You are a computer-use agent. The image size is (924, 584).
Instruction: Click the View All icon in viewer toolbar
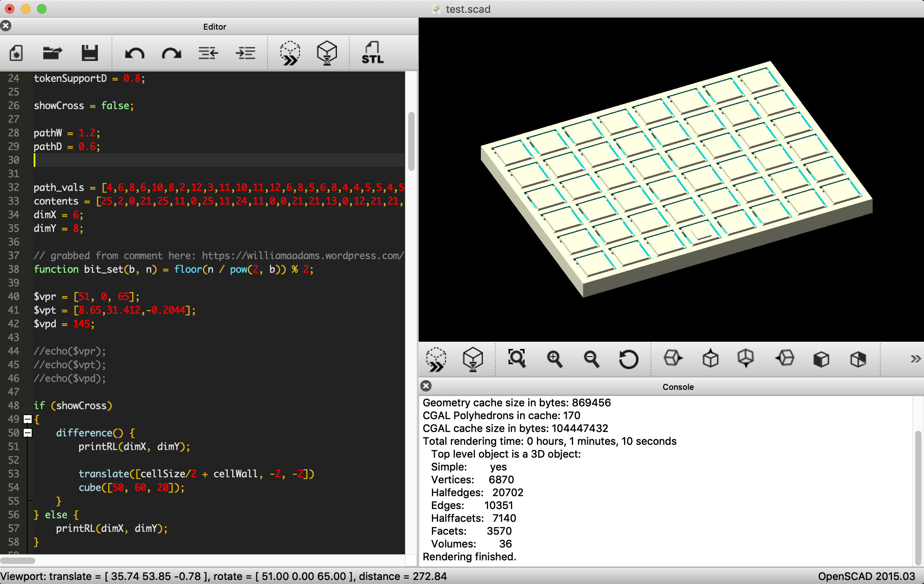click(517, 358)
